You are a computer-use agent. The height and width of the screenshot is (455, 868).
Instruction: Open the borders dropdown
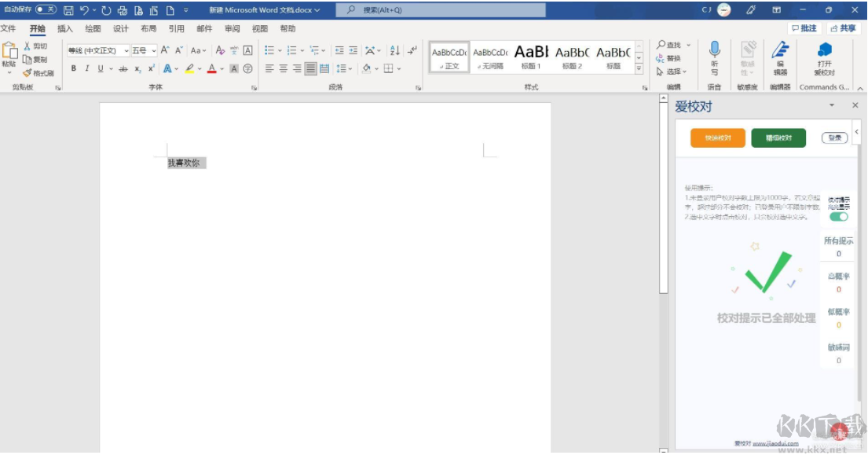pyautogui.click(x=398, y=68)
